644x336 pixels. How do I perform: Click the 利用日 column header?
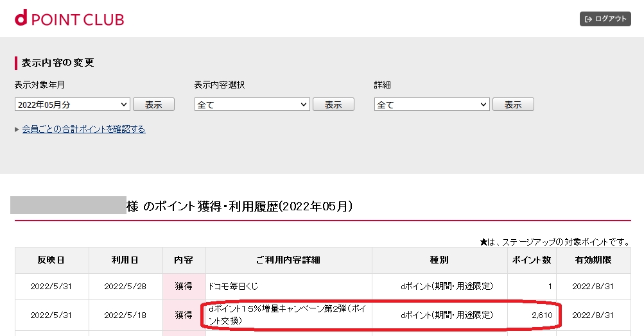coord(126,260)
